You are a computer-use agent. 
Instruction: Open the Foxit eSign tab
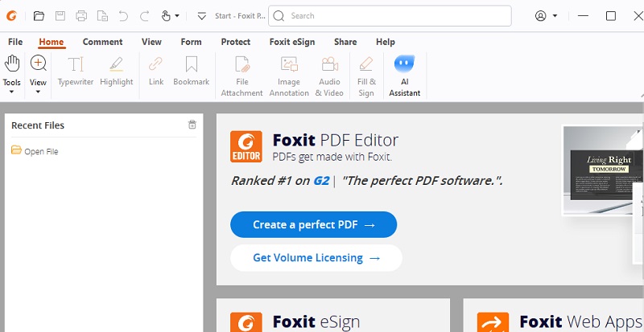click(x=292, y=42)
